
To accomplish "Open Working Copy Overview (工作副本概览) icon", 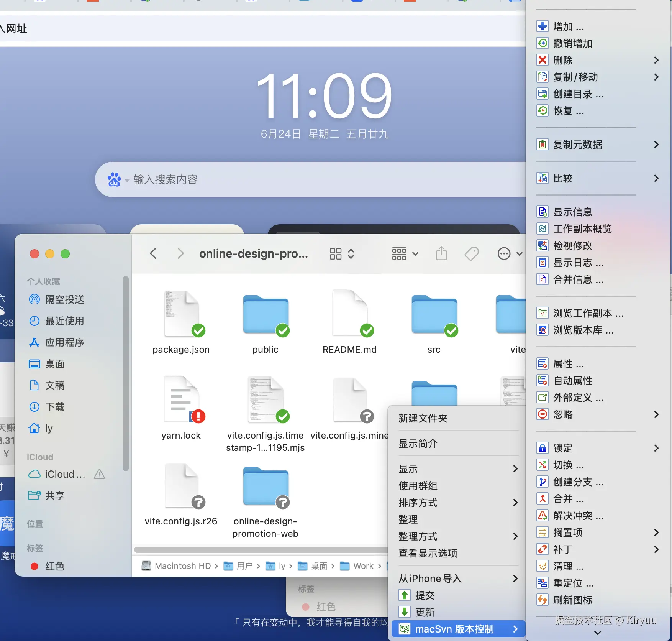I will (543, 229).
